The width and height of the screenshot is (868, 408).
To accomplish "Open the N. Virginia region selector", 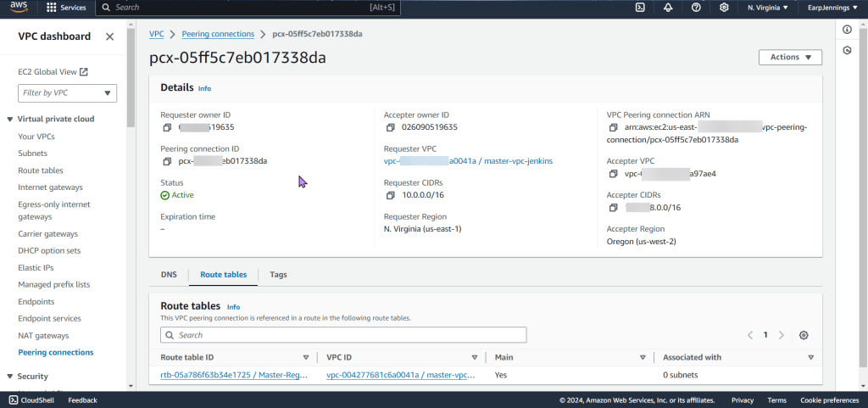I will (767, 8).
